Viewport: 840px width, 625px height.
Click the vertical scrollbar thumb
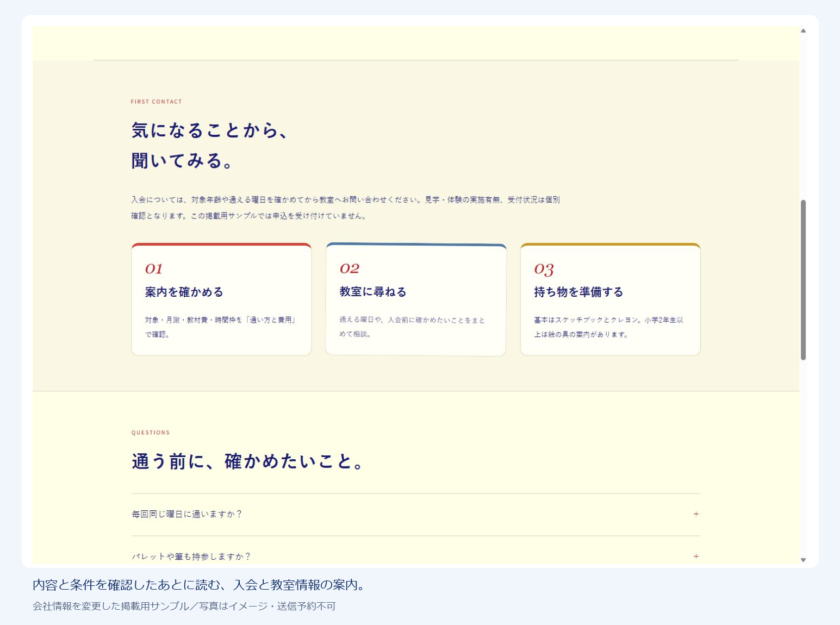(x=803, y=280)
